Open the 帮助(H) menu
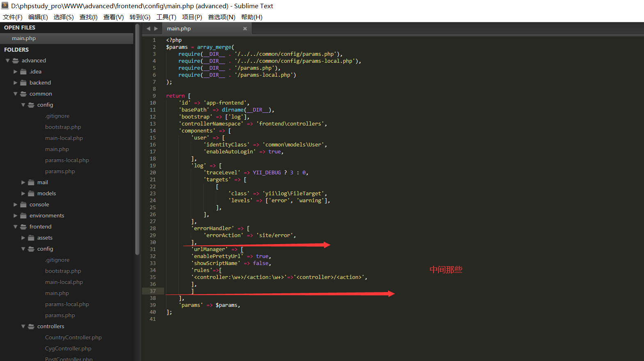This screenshot has height=361, width=644. 252,17
